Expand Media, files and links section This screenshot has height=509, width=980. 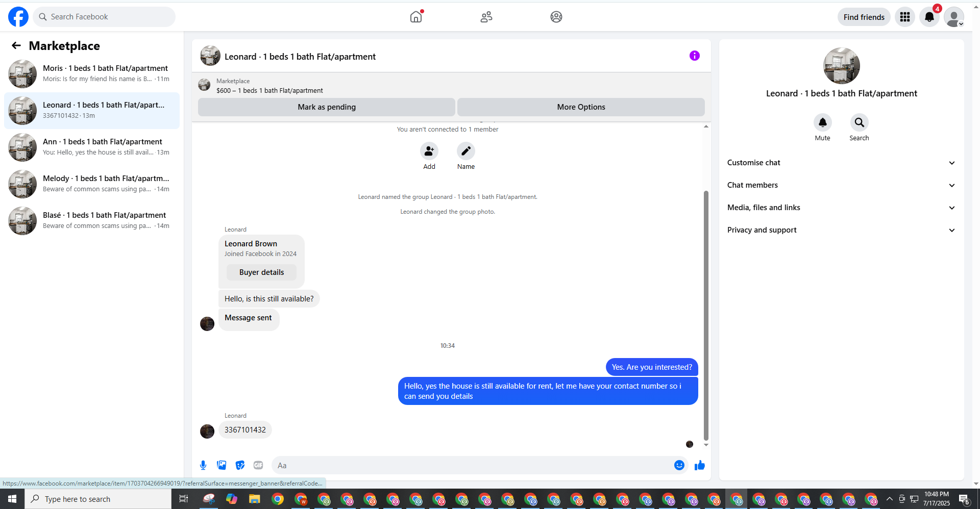[841, 208]
